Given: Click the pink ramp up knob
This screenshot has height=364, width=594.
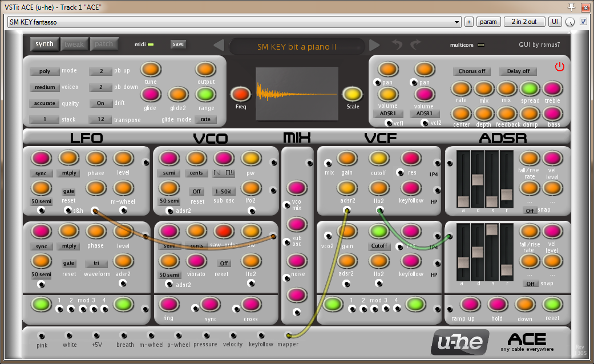Looking at the screenshot, I should click(470, 305).
